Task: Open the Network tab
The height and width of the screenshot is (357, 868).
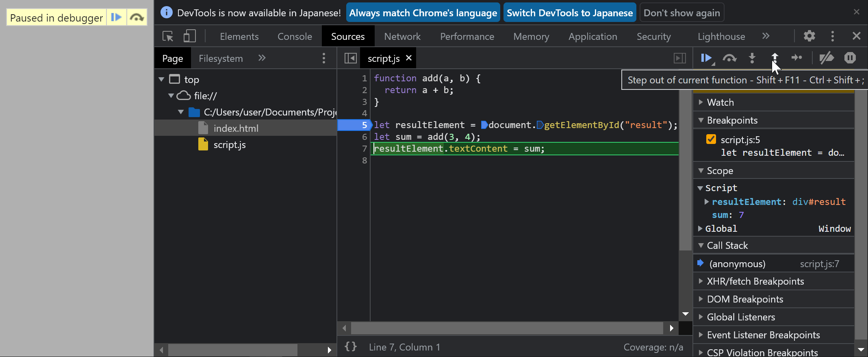Action: coord(402,37)
